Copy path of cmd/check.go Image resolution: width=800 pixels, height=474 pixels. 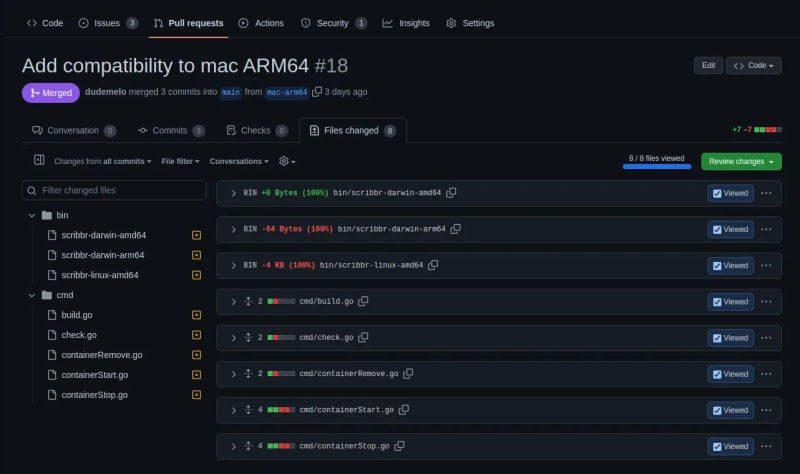point(363,338)
